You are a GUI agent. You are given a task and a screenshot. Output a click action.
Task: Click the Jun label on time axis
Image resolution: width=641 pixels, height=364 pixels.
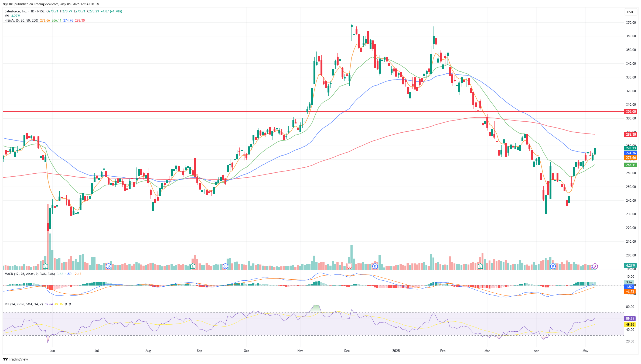tap(52, 351)
